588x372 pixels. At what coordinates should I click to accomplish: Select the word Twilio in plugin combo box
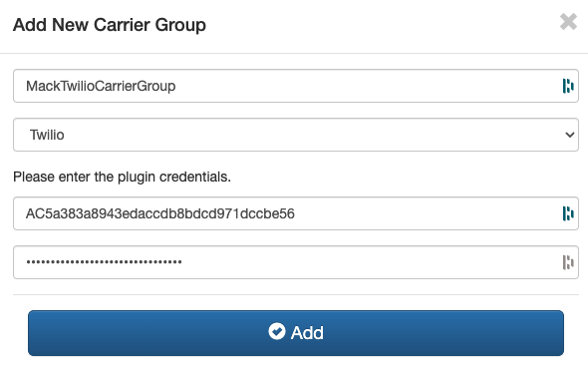[x=47, y=135]
